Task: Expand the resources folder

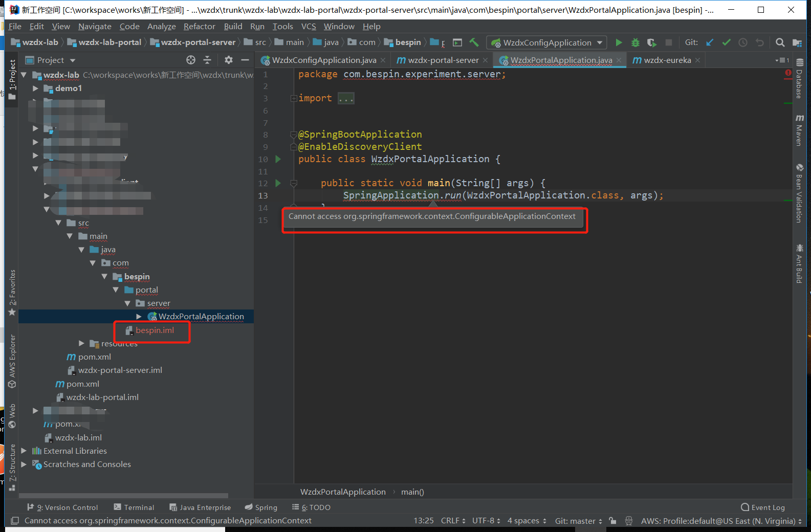Action: point(81,343)
